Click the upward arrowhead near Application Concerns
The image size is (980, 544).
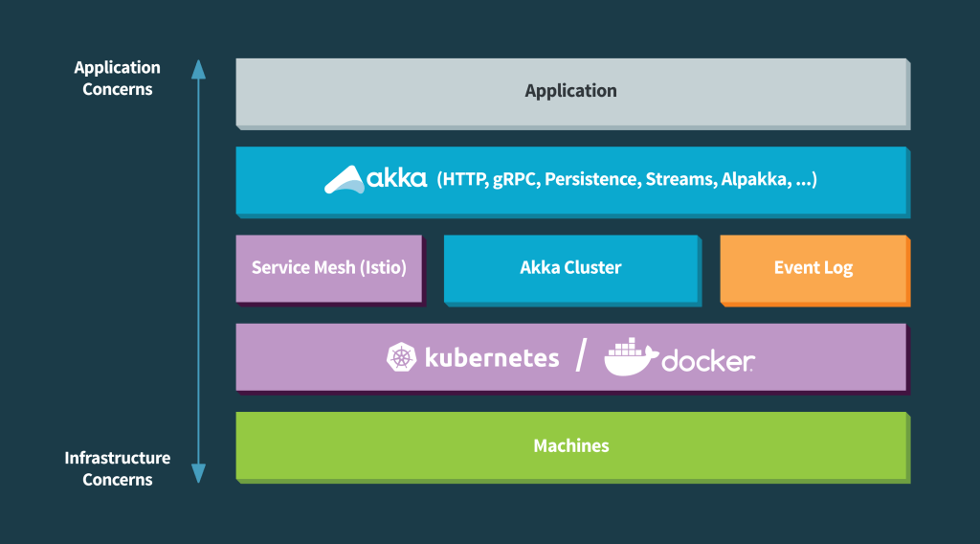[x=198, y=69]
